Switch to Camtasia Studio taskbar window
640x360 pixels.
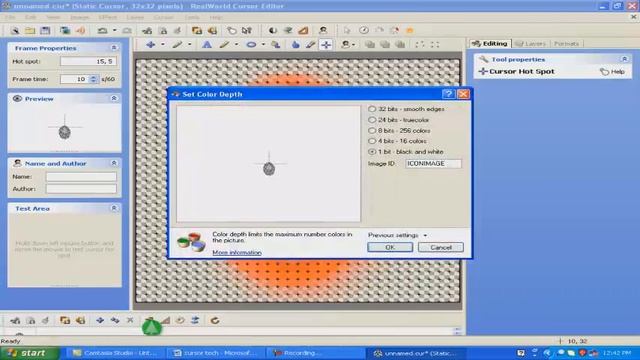coord(115,353)
